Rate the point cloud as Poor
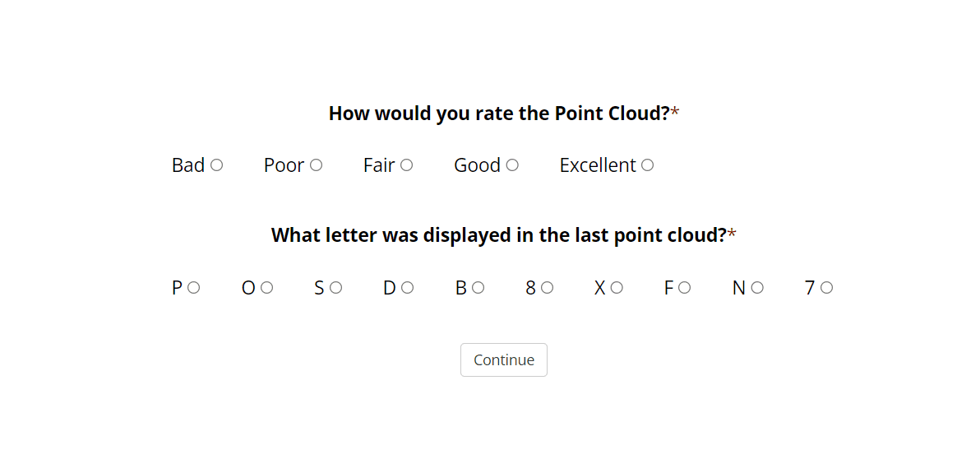Screen dimensions: 980x473 pyautogui.click(x=316, y=165)
